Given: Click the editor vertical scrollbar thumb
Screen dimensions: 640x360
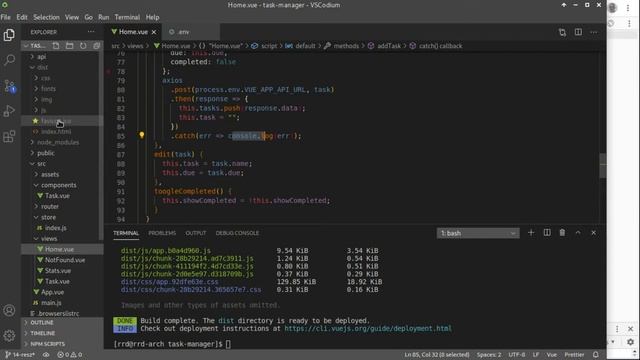Looking at the screenshot, I should (x=602, y=165).
